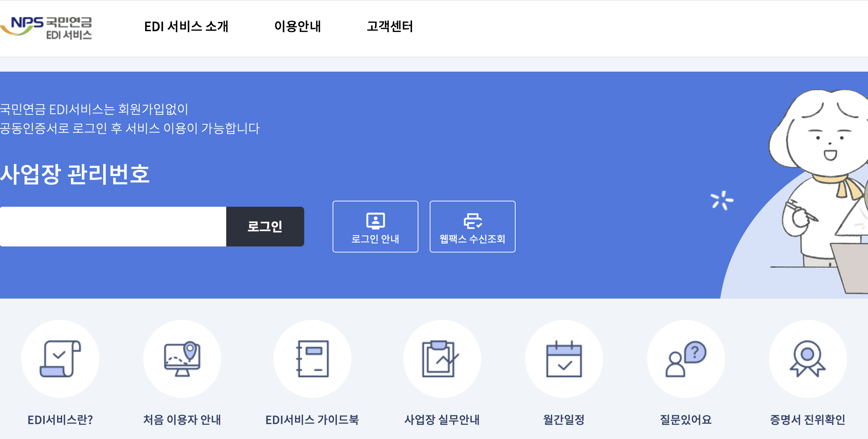Click the 처음 이용자 안내 monitor icon

(x=182, y=359)
